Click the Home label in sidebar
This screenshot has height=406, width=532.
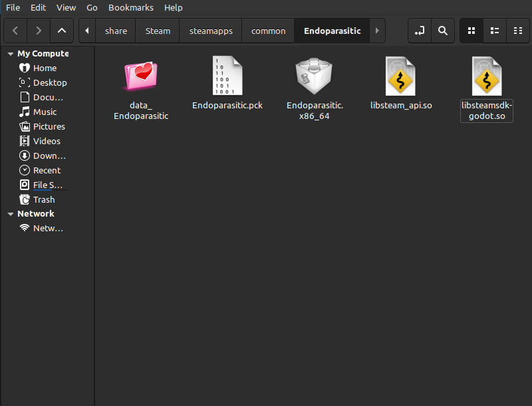click(x=45, y=68)
